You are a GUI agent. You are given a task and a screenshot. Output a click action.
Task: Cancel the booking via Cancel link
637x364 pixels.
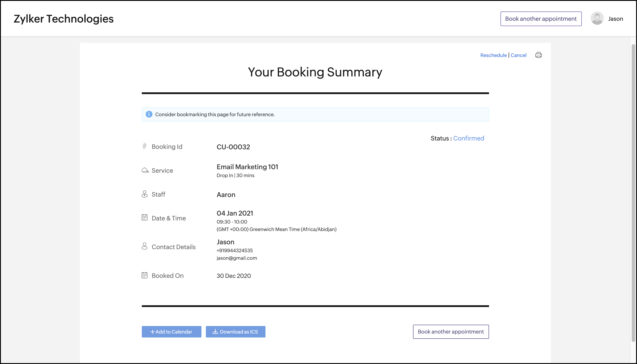pos(518,55)
